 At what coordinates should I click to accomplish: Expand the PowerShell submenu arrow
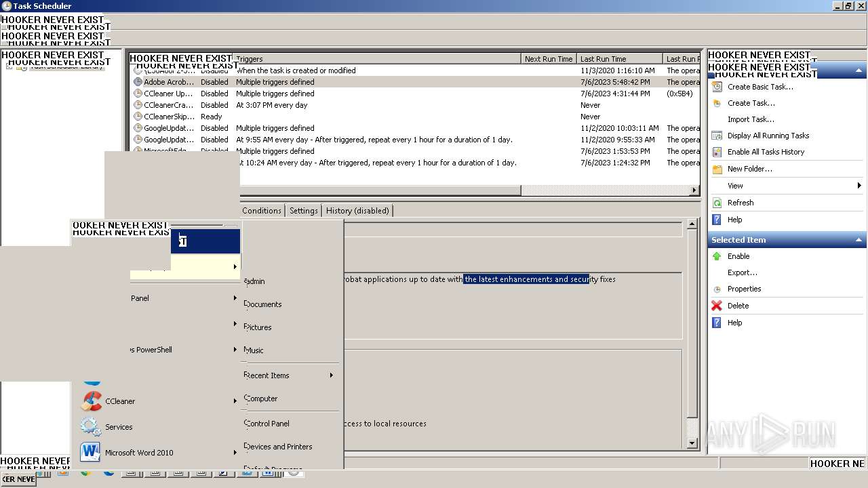[x=235, y=350]
